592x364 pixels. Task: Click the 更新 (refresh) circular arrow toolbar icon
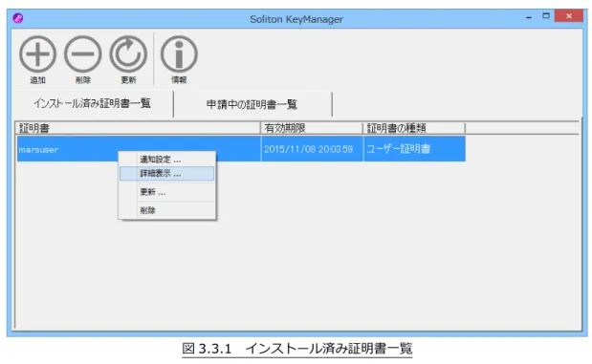(128, 54)
